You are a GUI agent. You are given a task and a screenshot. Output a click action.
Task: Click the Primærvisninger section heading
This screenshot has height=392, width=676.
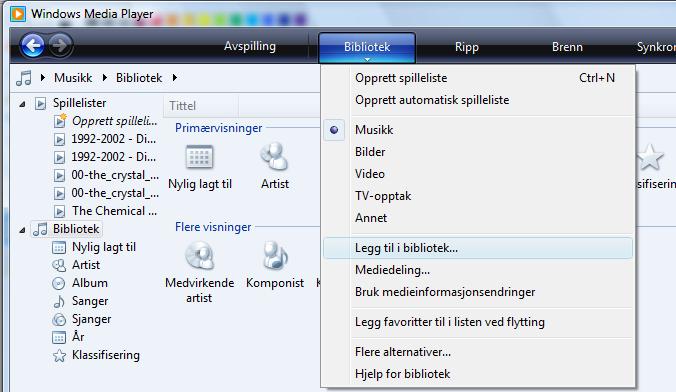[x=219, y=128]
